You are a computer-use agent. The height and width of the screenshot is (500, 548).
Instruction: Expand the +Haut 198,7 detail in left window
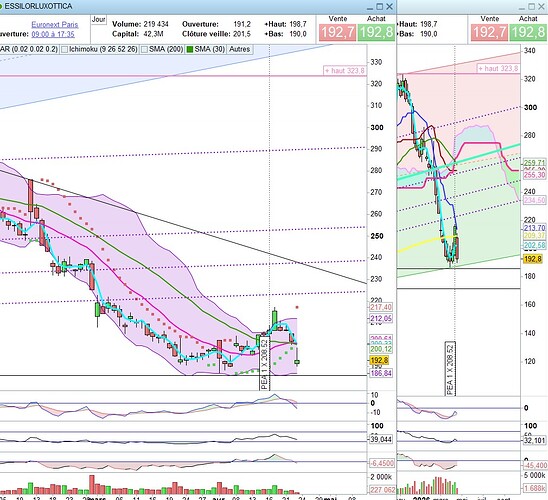(285, 24)
